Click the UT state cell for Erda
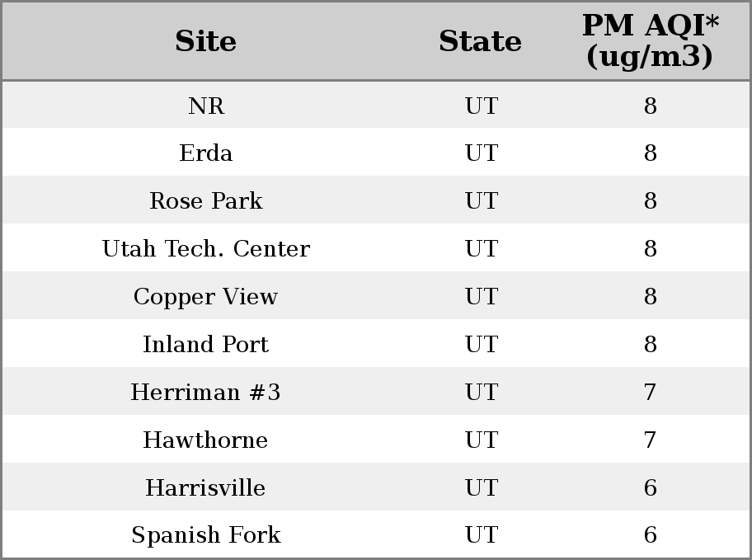This screenshot has width=752, height=560. 482,153
